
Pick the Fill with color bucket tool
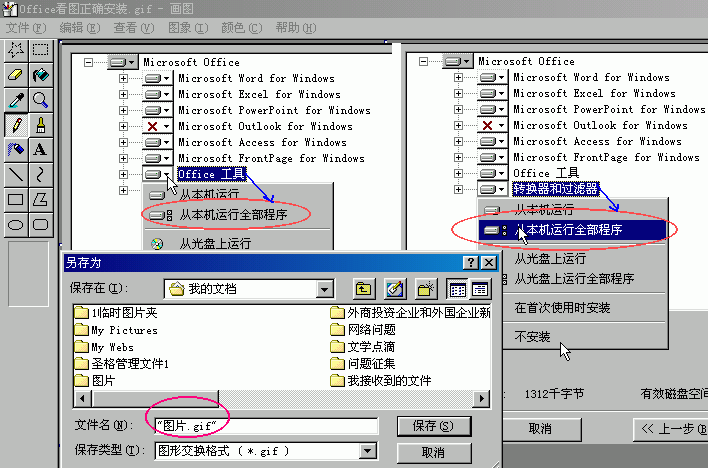tap(41, 75)
